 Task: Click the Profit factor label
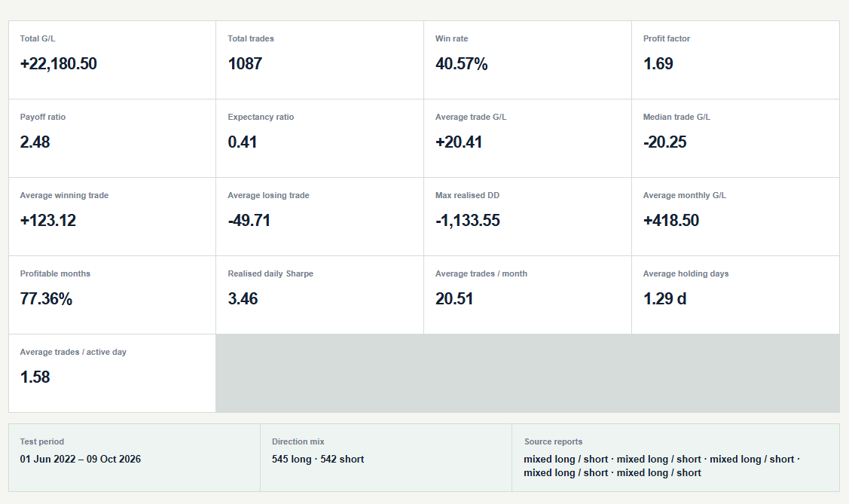coord(667,38)
